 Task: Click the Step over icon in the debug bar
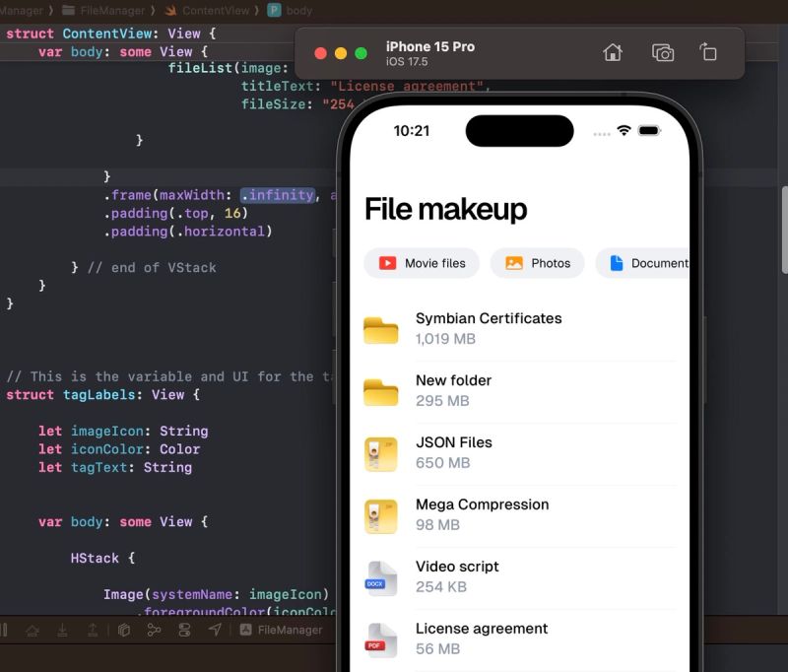coord(33,630)
